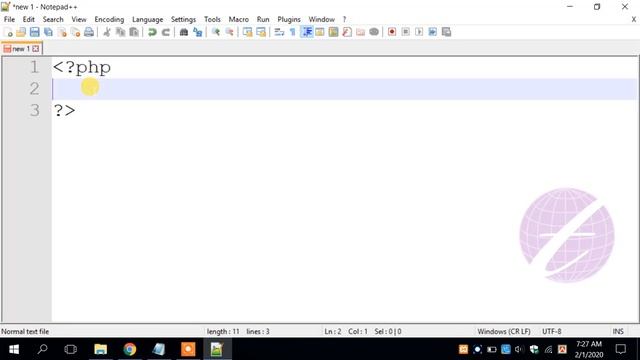
Task: Open File Explorer from the taskbar
Action: (100, 349)
